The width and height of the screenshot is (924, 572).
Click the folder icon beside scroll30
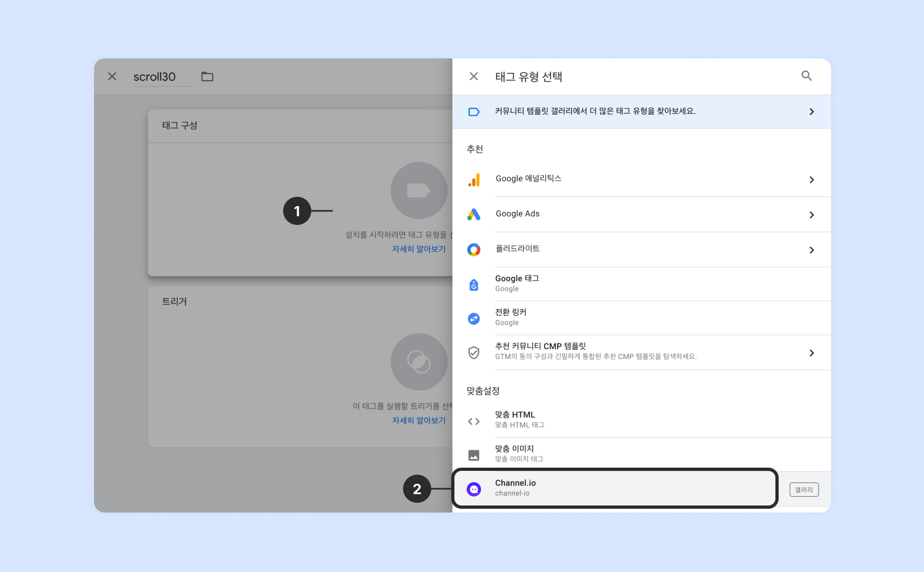point(207,76)
